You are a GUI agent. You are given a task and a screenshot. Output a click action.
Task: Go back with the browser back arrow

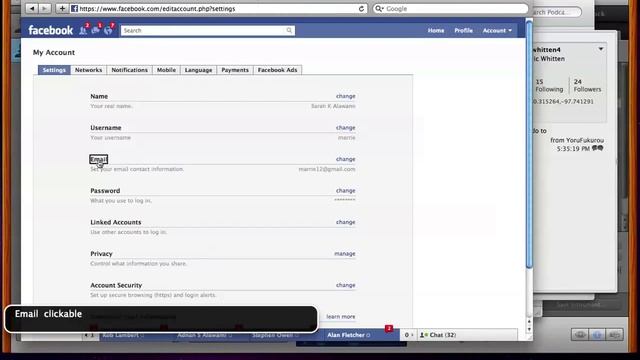pyautogui.click(x=32, y=8)
